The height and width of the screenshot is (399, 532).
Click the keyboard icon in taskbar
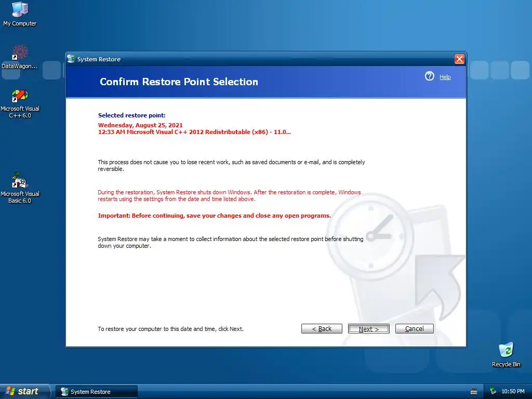pyautogui.click(x=474, y=392)
